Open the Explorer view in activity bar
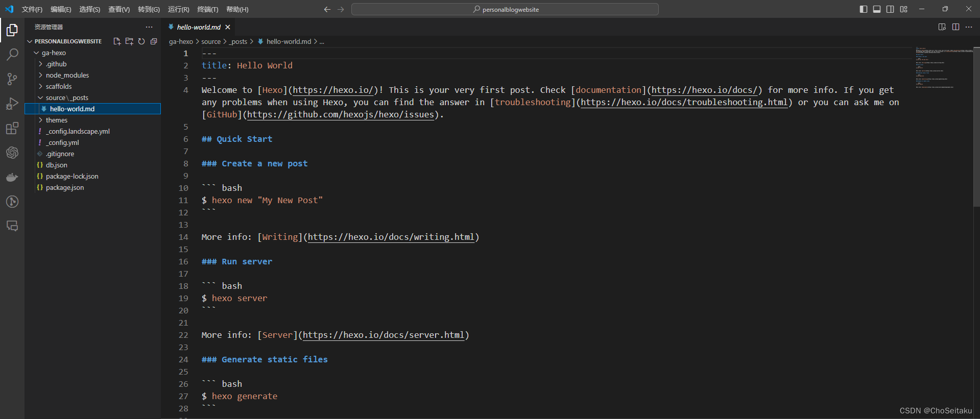The height and width of the screenshot is (419, 980). tap(12, 31)
